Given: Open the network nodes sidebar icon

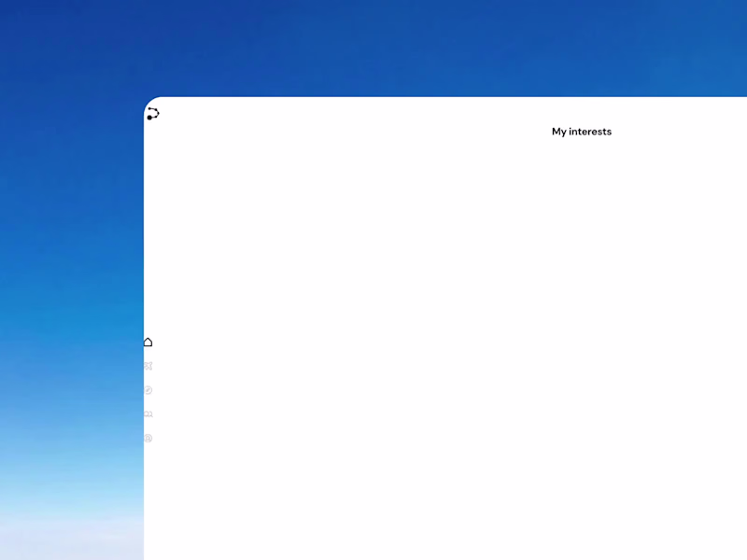Looking at the screenshot, I should 148,366.
